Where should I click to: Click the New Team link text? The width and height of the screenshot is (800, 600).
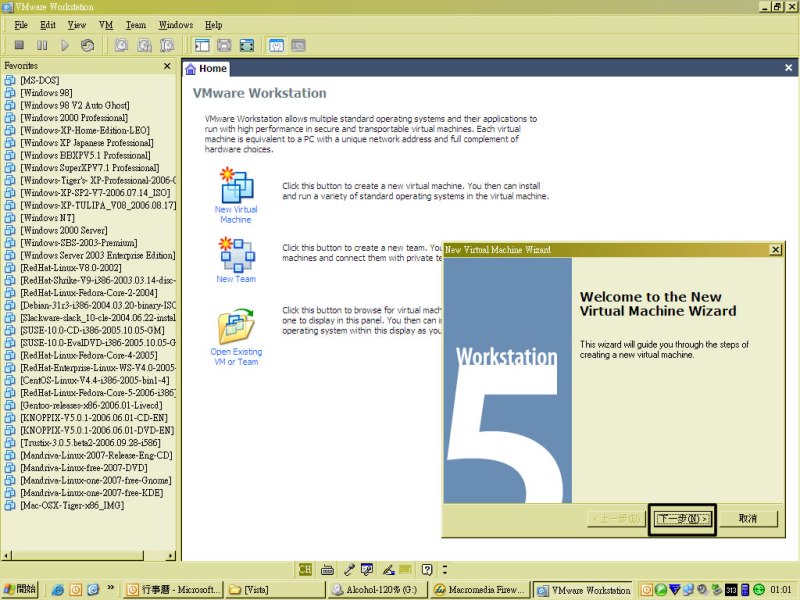[x=236, y=279]
